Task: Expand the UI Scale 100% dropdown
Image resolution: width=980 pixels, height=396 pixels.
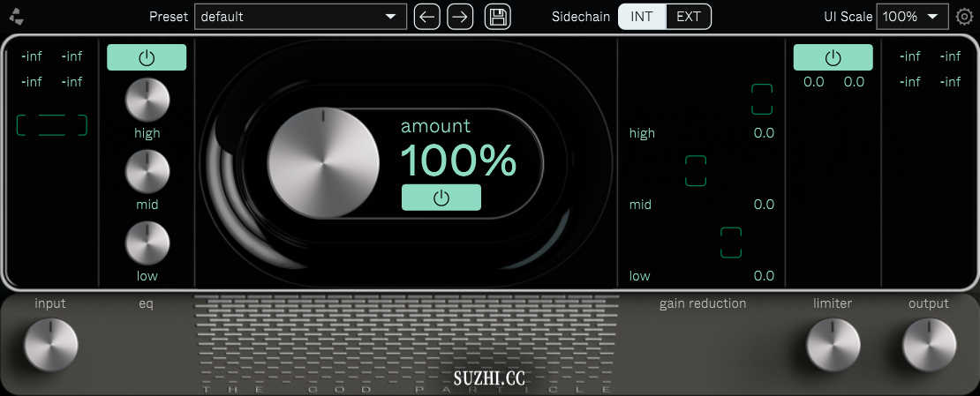Action: pyautogui.click(x=912, y=17)
